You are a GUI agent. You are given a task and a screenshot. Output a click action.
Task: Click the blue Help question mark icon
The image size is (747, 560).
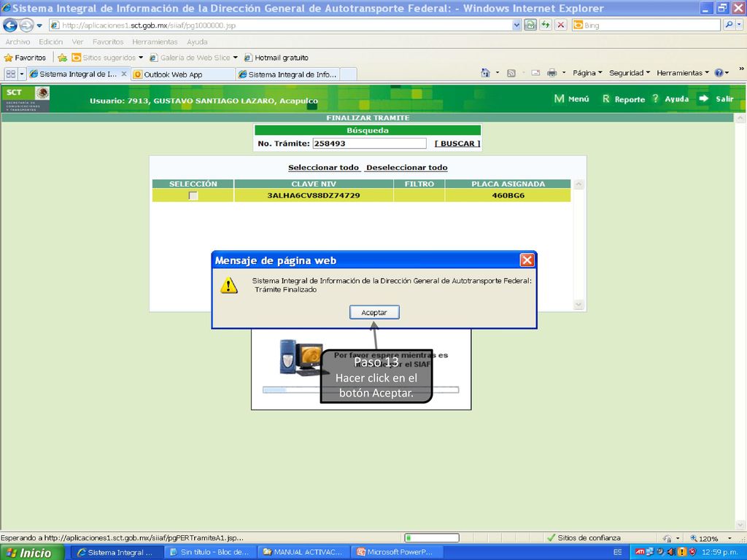pos(719,73)
